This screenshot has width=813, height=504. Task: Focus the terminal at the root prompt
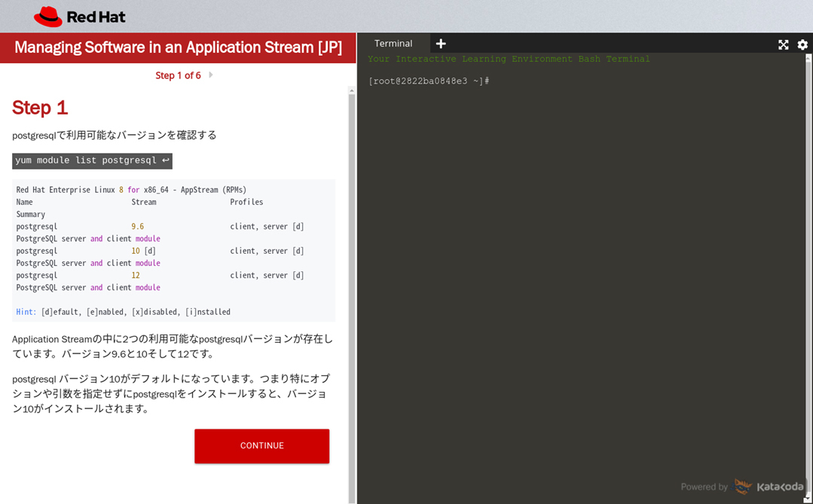point(429,81)
